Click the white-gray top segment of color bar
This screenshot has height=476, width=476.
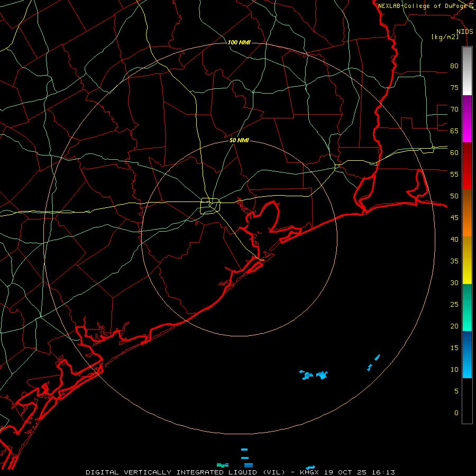[467, 71]
